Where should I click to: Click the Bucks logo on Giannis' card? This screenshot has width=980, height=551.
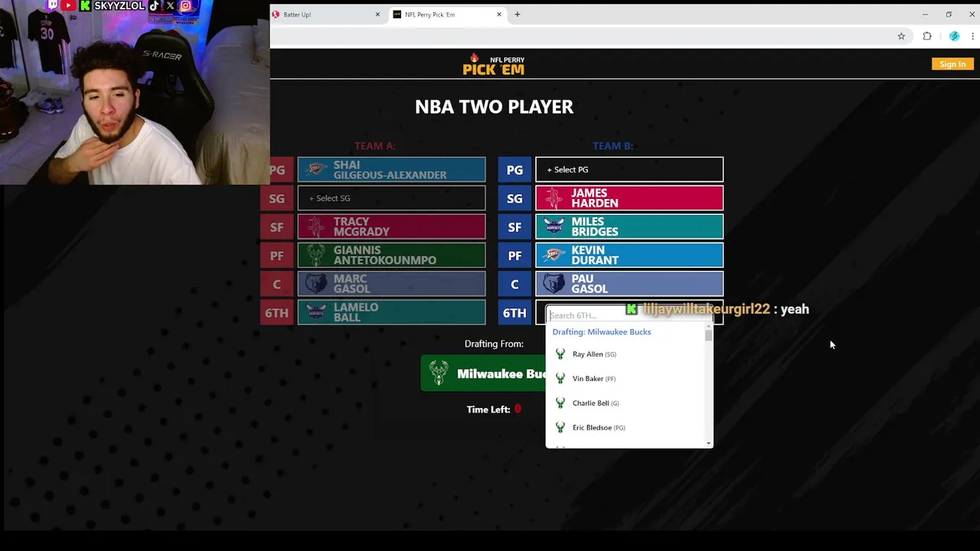(x=316, y=256)
